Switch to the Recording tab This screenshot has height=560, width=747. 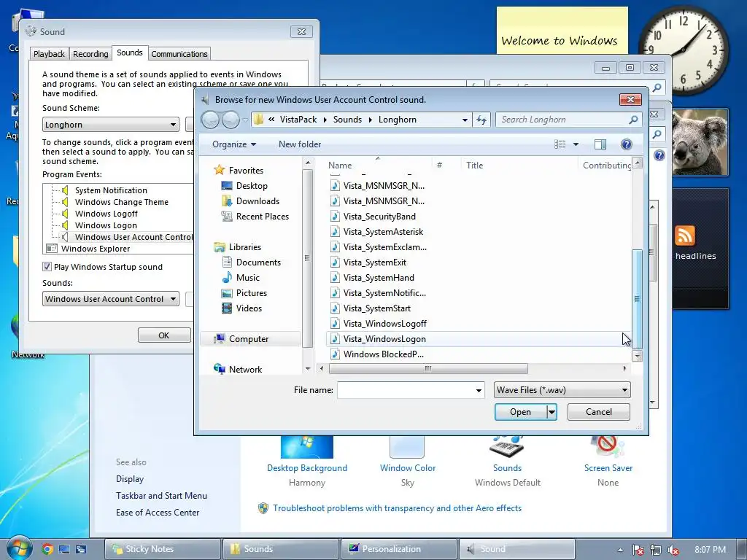[x=90, y=54]
